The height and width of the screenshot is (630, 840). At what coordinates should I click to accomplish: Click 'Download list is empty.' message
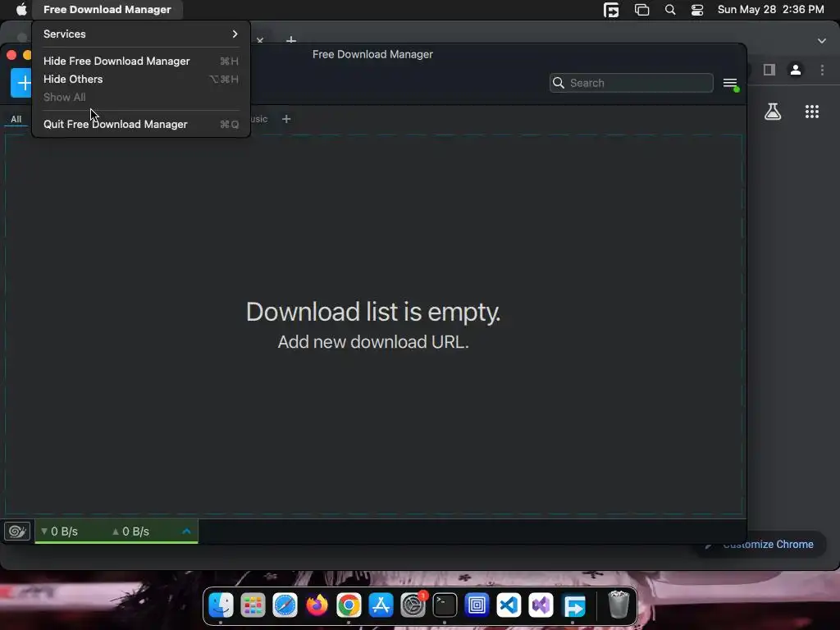pos(373,311)
